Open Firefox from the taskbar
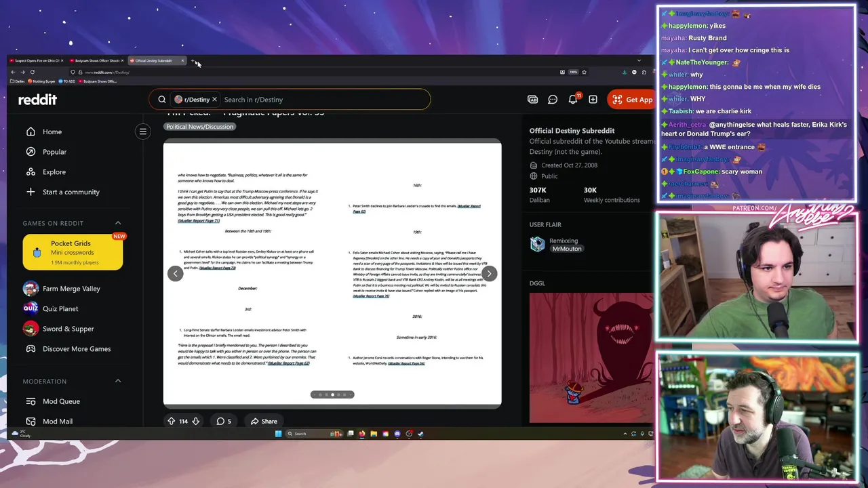The height and width of the screenshot is (488, 868). [362, 434]
